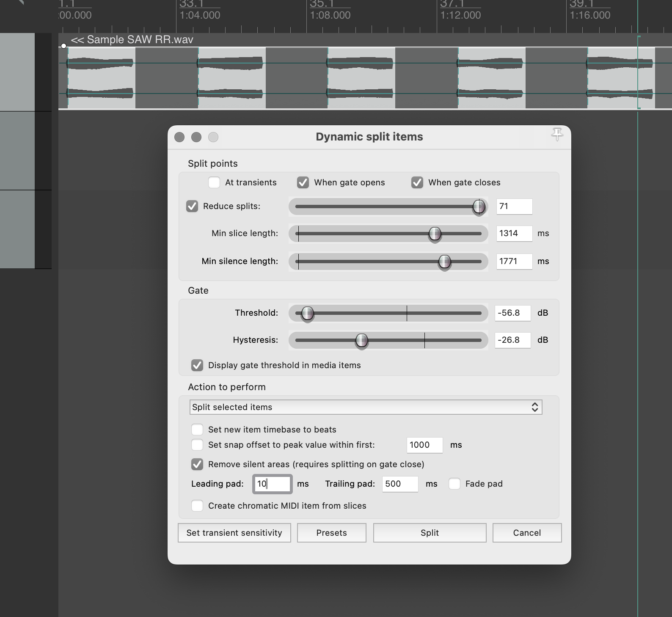
Task: Click the Min slice length slider handle
Action: pyautogui.click(x=435, y=234)
